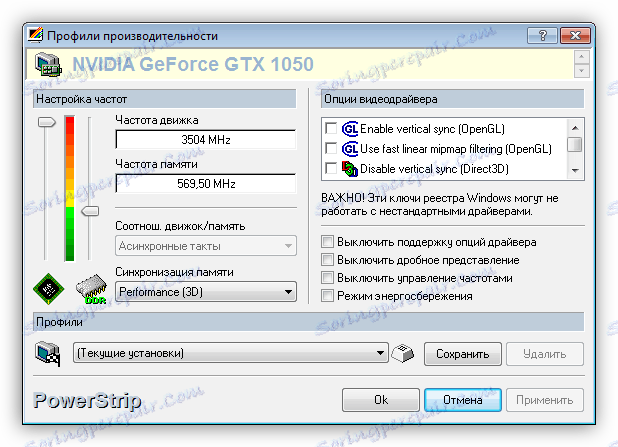618x447 pixels.
Task: Click the driver options list scroll-up arrow
Action: [575, 128]
